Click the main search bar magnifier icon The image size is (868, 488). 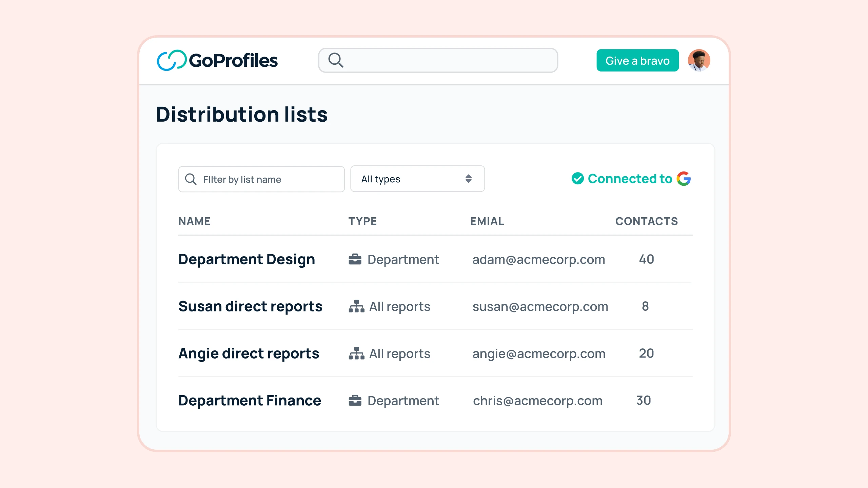[x=335, y=60]
